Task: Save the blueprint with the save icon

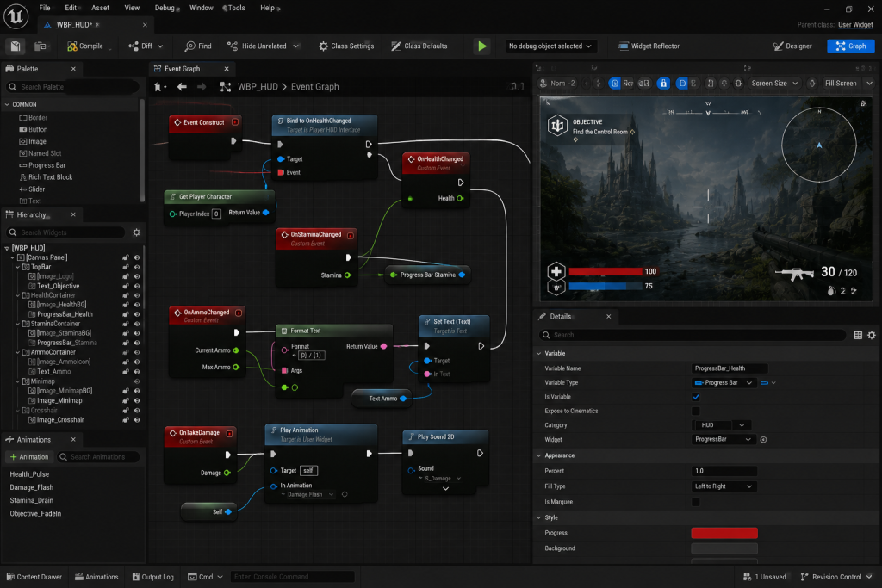Action: pyautogui.click(x=16, y=46)
